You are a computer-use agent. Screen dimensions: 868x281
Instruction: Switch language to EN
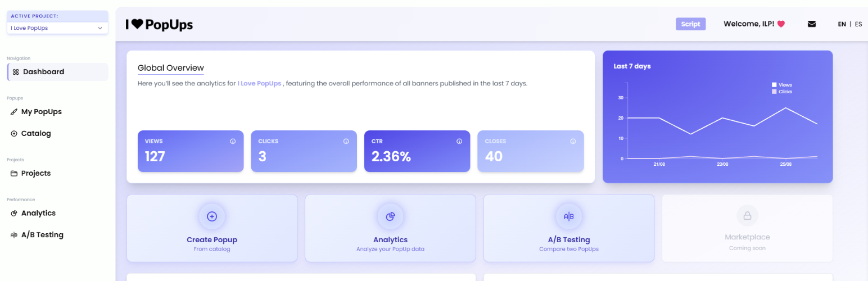pos(842,24)
